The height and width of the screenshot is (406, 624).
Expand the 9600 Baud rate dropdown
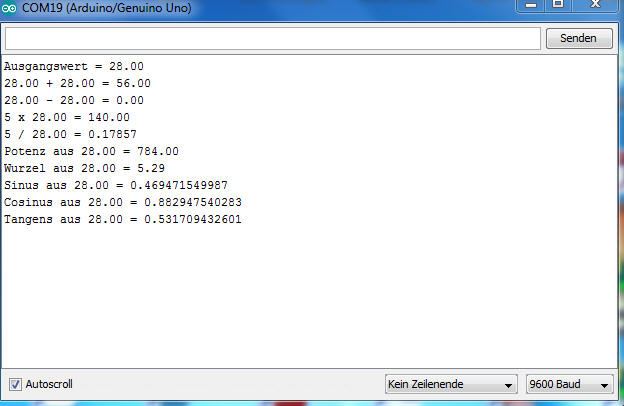pyautogui.click(x=570, y=385)
